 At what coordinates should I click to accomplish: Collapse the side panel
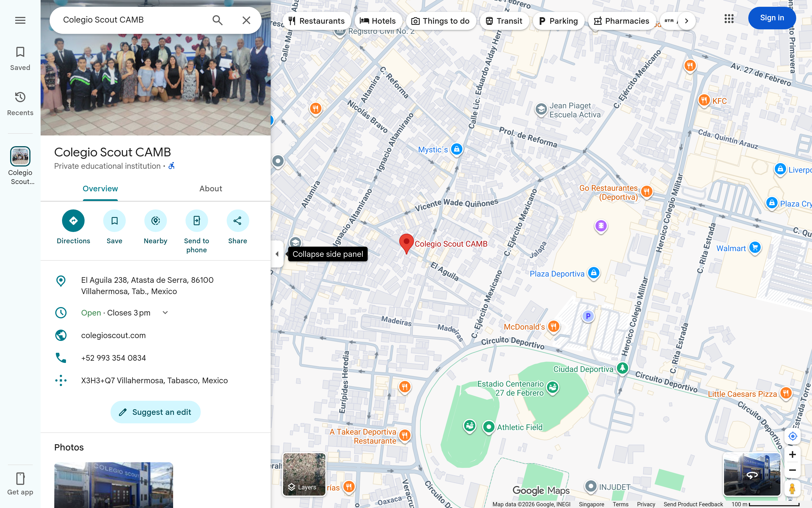click(x=277, y=254)
